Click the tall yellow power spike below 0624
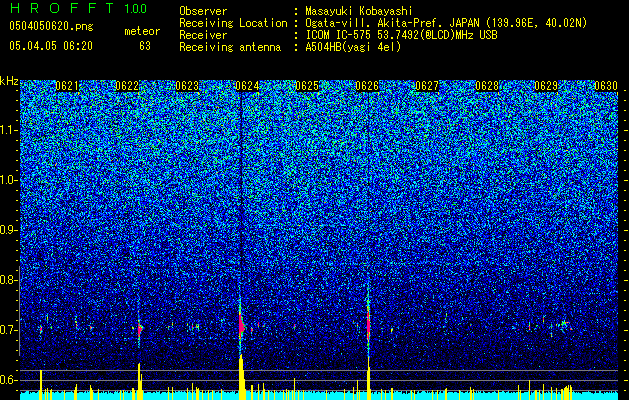Viewport: 629px width, 400px height. click(x=241, y=377)
